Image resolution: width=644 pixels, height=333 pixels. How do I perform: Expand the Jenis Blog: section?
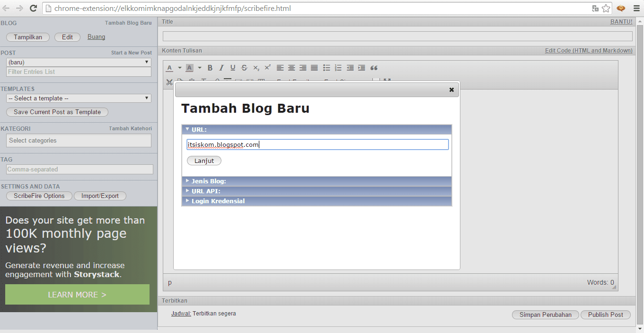[317, 181]
